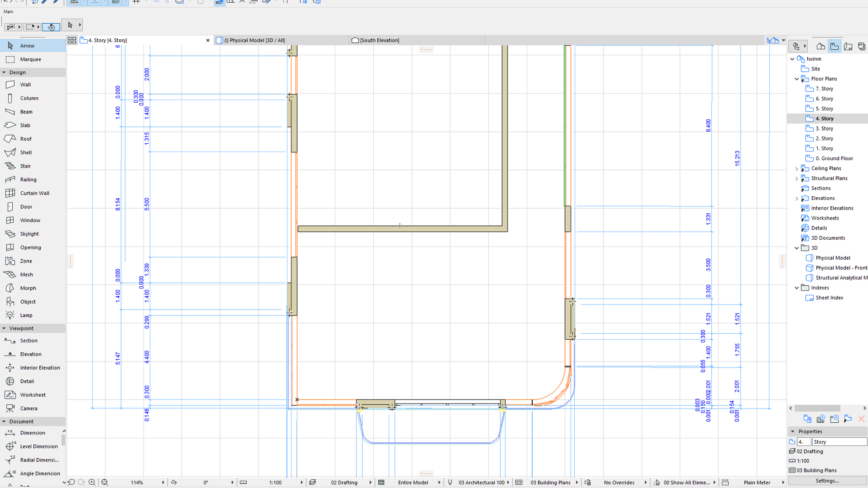Screen dimensions: 868x488
Task: Collapse the Design toolbox section
Action: [4, 73]
